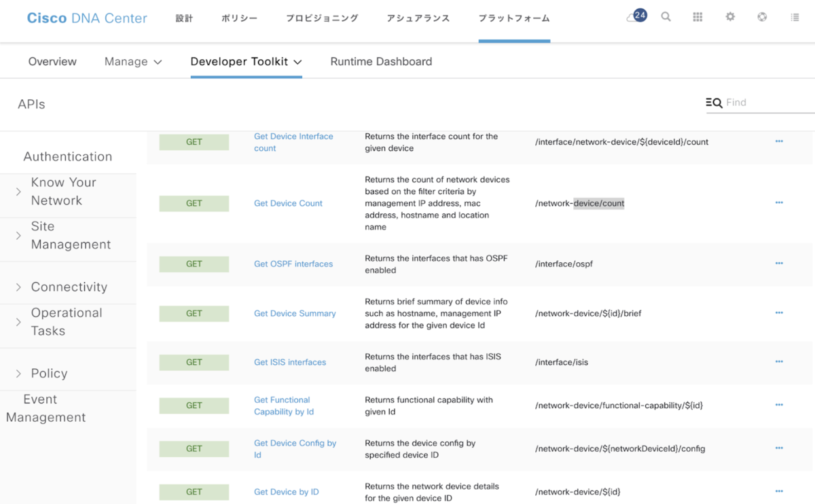
Task: Open the Developer Toolkit dropdown
Action: [246, 62]
